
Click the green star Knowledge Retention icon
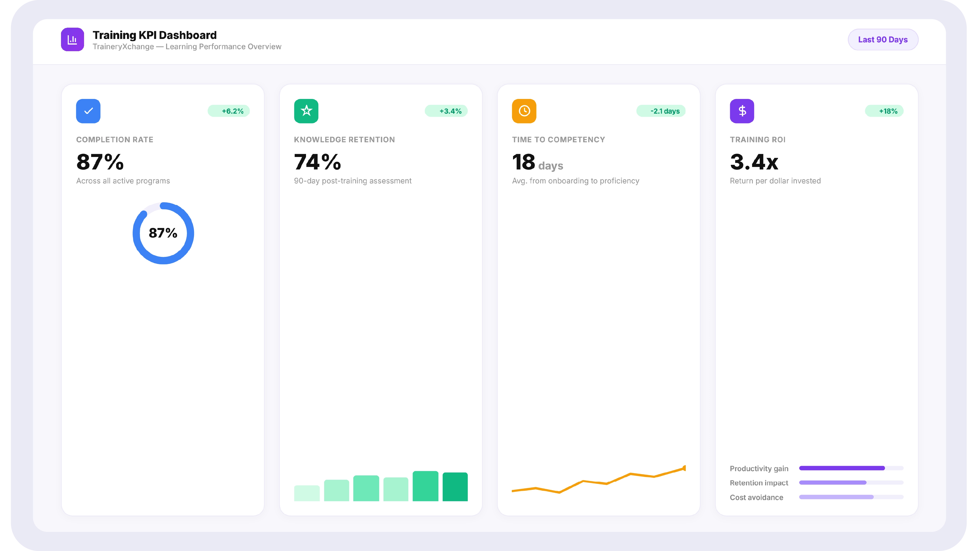[306, 111]
